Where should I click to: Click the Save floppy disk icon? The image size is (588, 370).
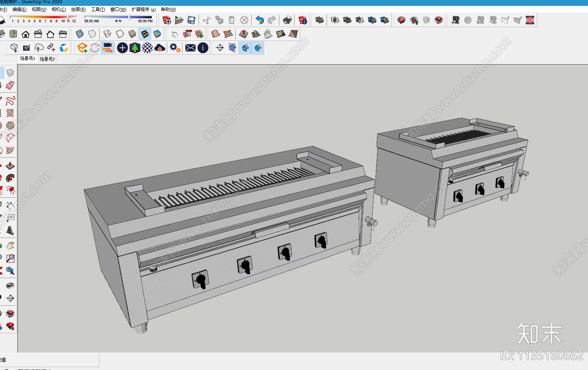click(191, 20)
